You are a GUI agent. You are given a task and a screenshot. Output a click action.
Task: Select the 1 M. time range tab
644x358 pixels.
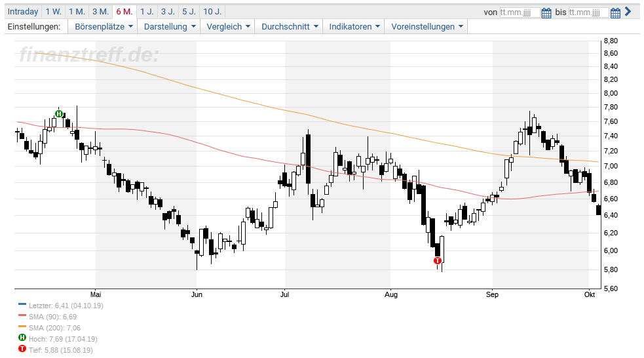pos(77,12)
